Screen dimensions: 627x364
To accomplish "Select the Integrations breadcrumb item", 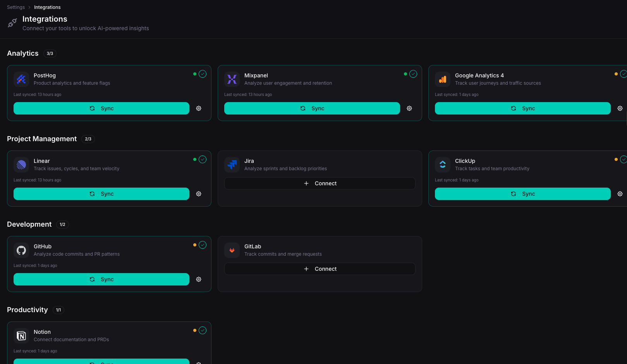I will click(47, 7).
